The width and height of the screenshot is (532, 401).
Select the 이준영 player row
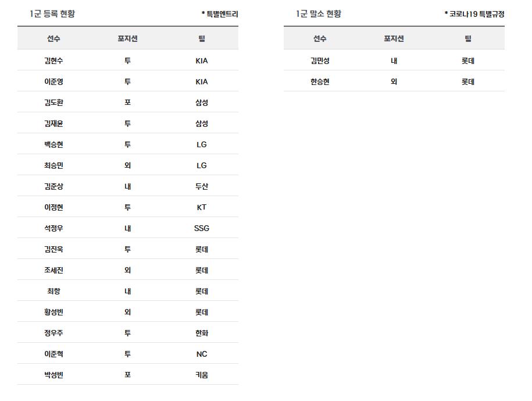click(x=53, y=81)
